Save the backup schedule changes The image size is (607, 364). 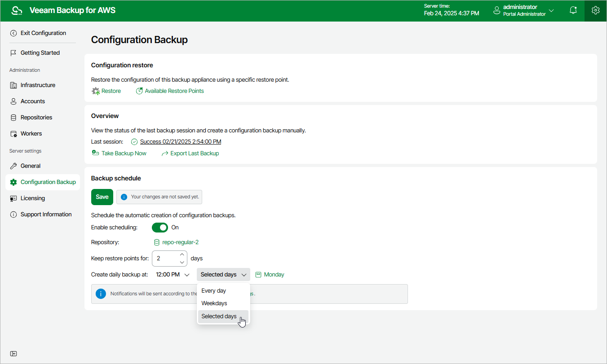102,197
